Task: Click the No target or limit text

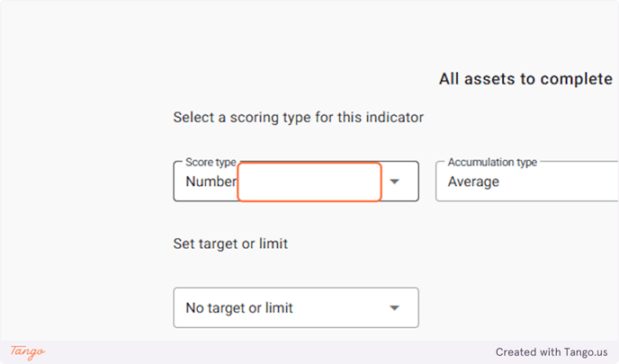Action: (239, 308)
